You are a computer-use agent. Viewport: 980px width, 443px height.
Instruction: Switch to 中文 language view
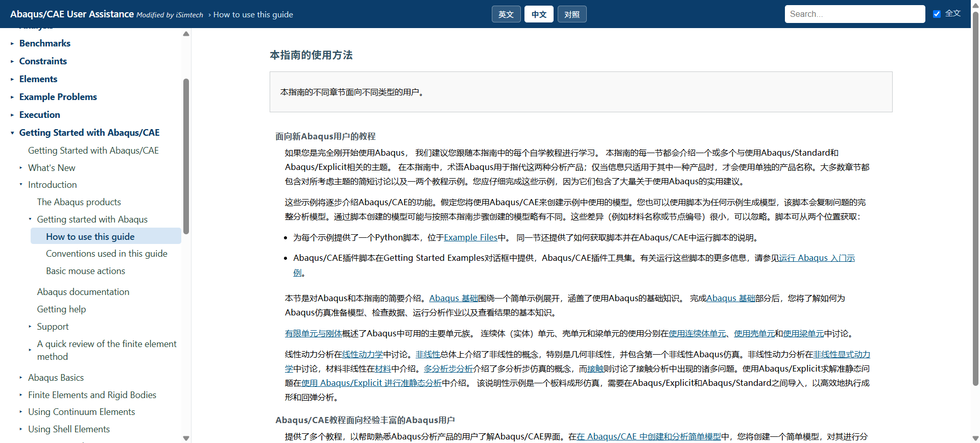click(539, 14)
